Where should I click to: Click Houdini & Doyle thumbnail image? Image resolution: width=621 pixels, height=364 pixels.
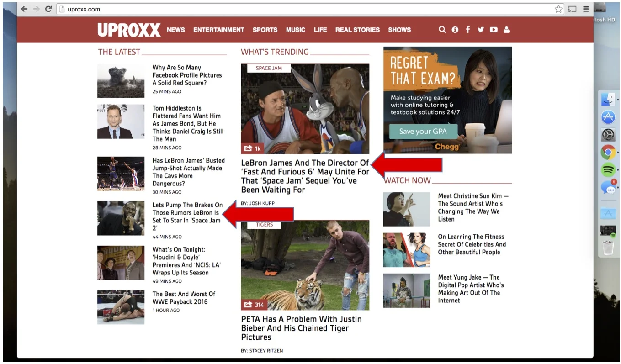121,263
